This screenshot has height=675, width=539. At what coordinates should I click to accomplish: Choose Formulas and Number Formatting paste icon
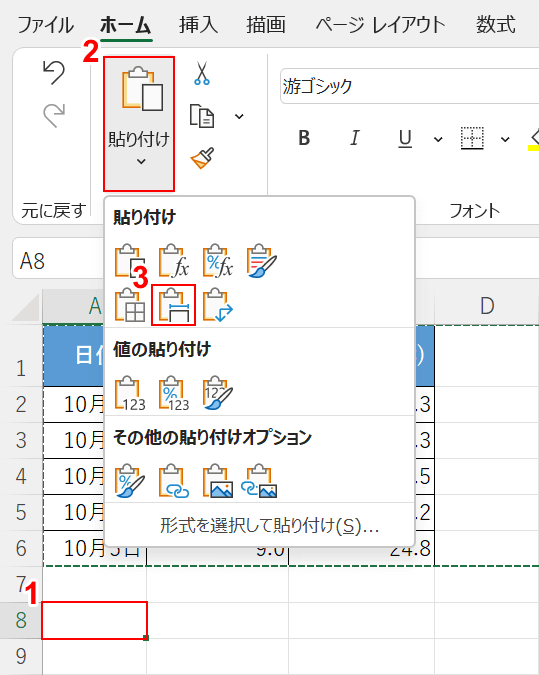coord(218,261)
